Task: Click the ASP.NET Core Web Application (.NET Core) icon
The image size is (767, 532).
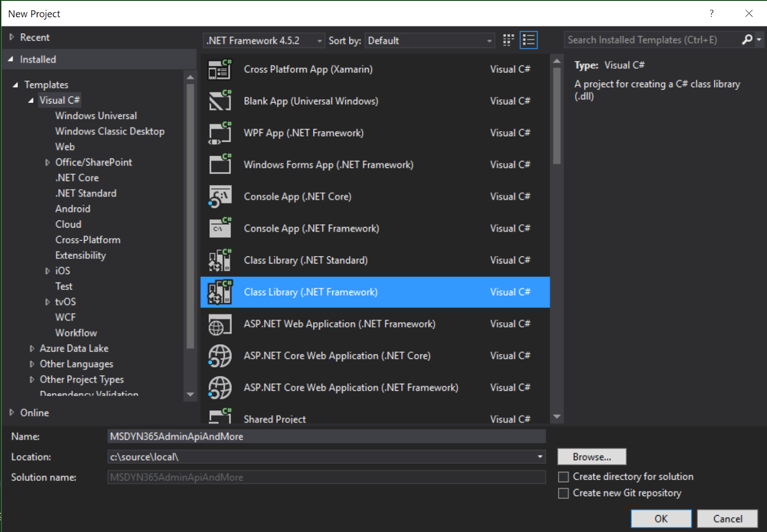Action: [x=220, y=356]
